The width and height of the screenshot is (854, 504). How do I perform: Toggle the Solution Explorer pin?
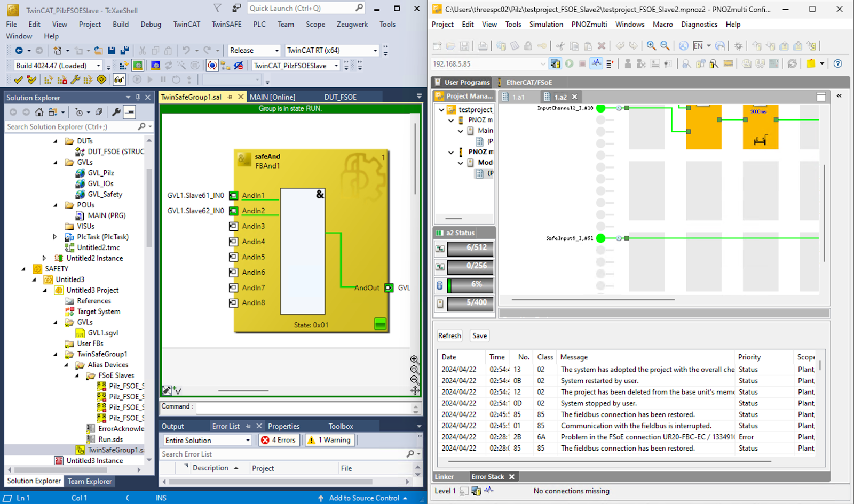(138, 97)
